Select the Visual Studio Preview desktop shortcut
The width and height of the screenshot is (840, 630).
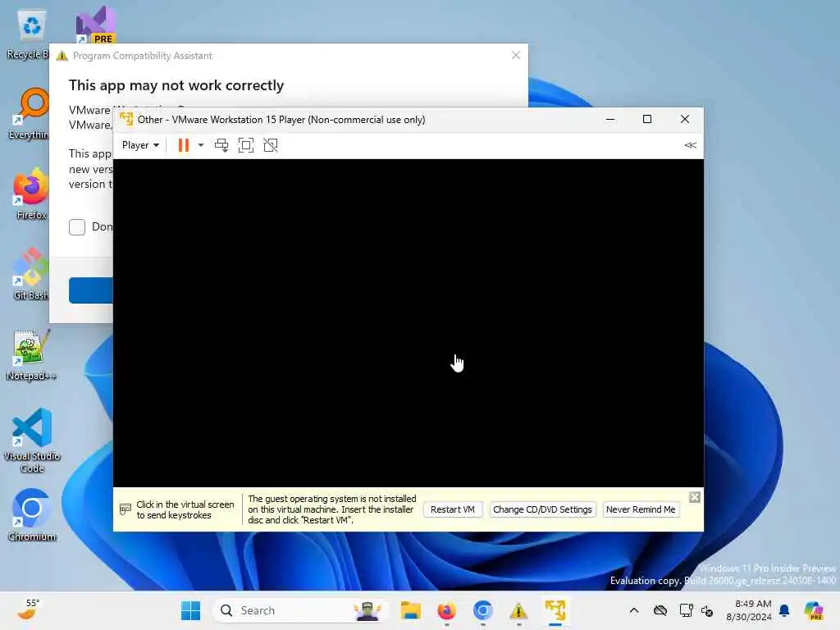tap(95, 25)
